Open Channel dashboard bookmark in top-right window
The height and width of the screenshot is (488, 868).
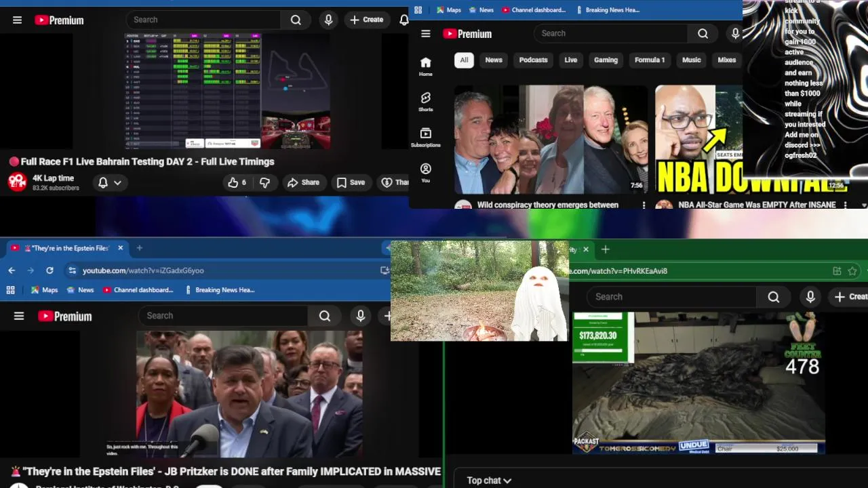(x=533, y=10)
